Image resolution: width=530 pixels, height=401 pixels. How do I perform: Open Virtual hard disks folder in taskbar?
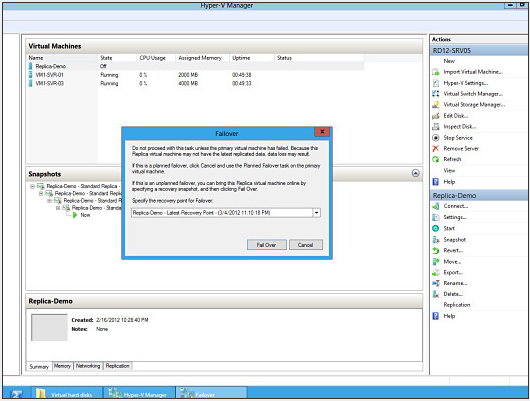click(x=67, y=393)
